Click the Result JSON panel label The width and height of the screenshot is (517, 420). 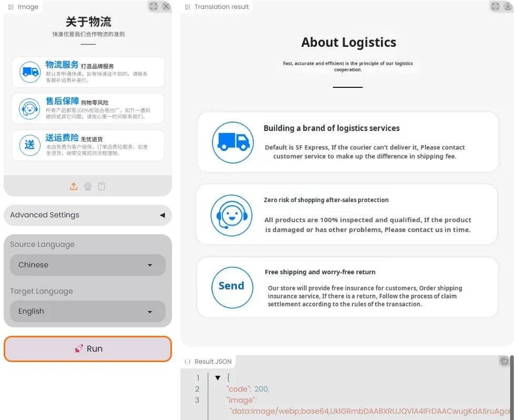pyautogui.click(x=208, y=361)
